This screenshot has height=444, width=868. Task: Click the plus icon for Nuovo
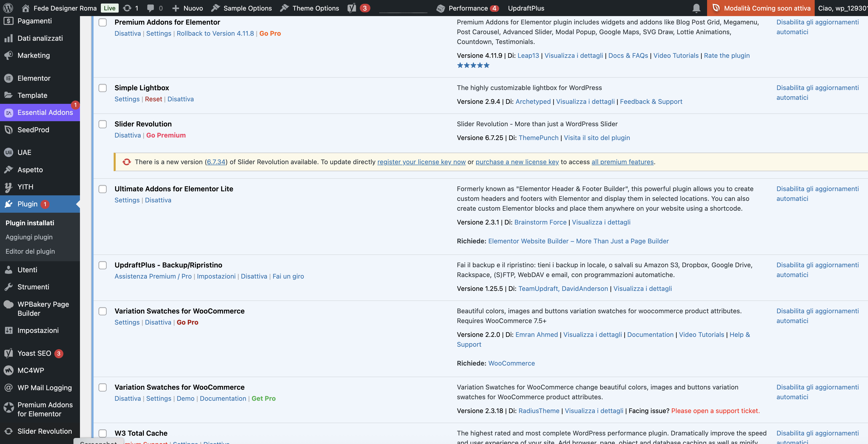tap(176, 8)
